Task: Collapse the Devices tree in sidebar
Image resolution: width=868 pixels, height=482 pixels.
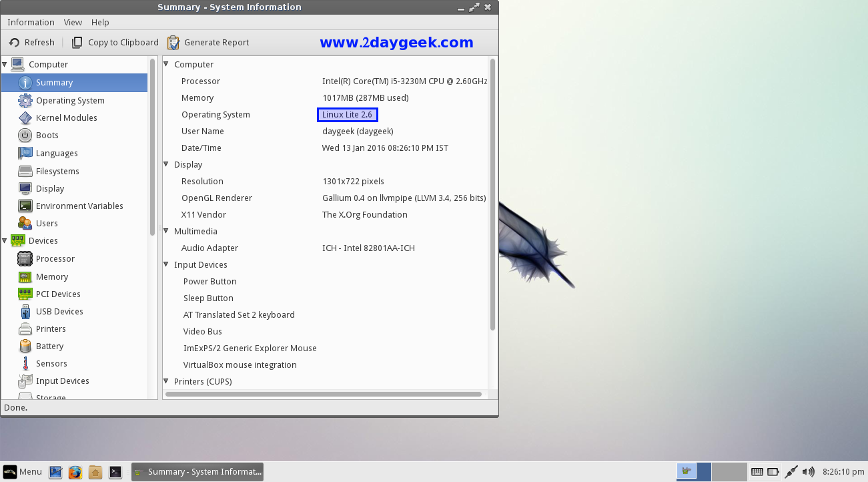Action: (5, 241)
